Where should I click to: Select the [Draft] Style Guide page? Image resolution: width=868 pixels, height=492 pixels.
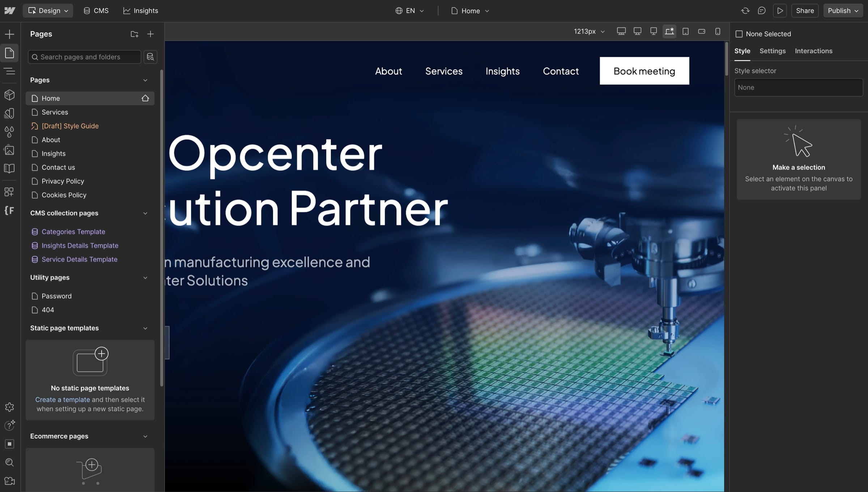tap(90, 126)
